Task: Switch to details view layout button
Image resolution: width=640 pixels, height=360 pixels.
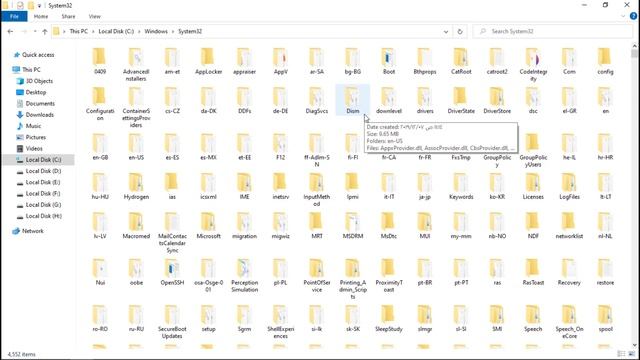Action: tap(621, 354)
